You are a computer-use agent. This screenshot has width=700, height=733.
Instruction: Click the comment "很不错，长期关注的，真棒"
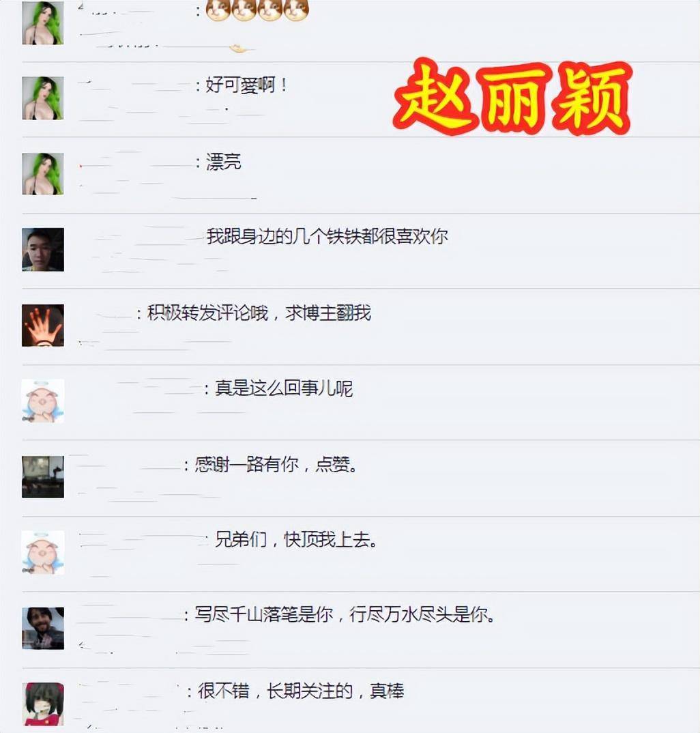301,691
